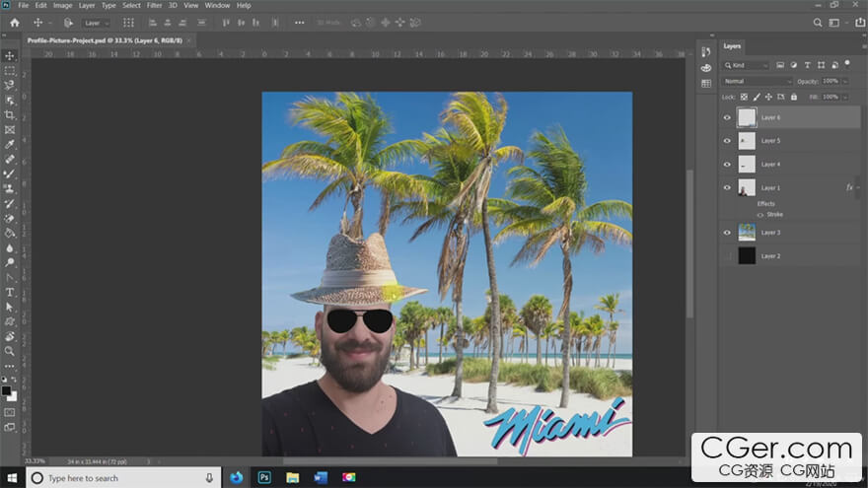The height and width of the screenshot is (488, 868).
Task: Click the three dots more options button
Action: (299, 23)
